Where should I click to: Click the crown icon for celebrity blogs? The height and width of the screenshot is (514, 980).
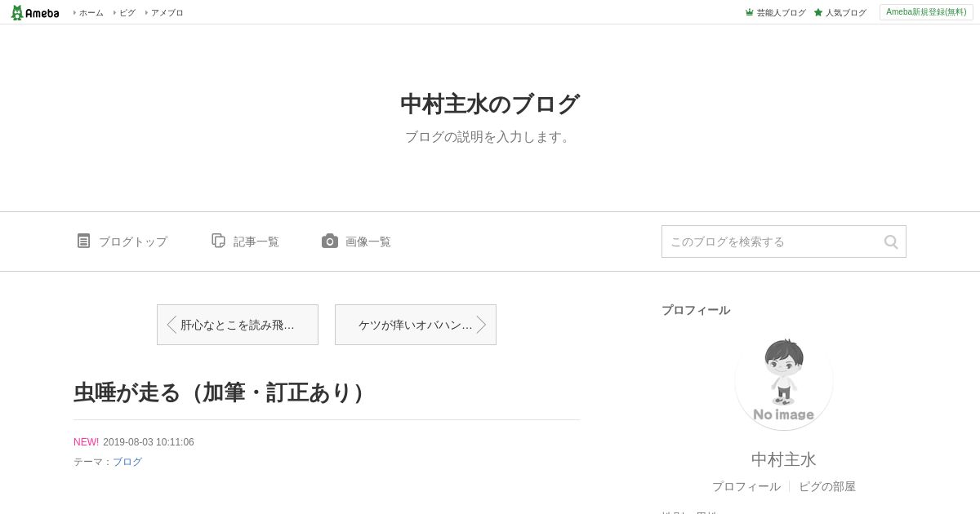click(x=750, y=12)
